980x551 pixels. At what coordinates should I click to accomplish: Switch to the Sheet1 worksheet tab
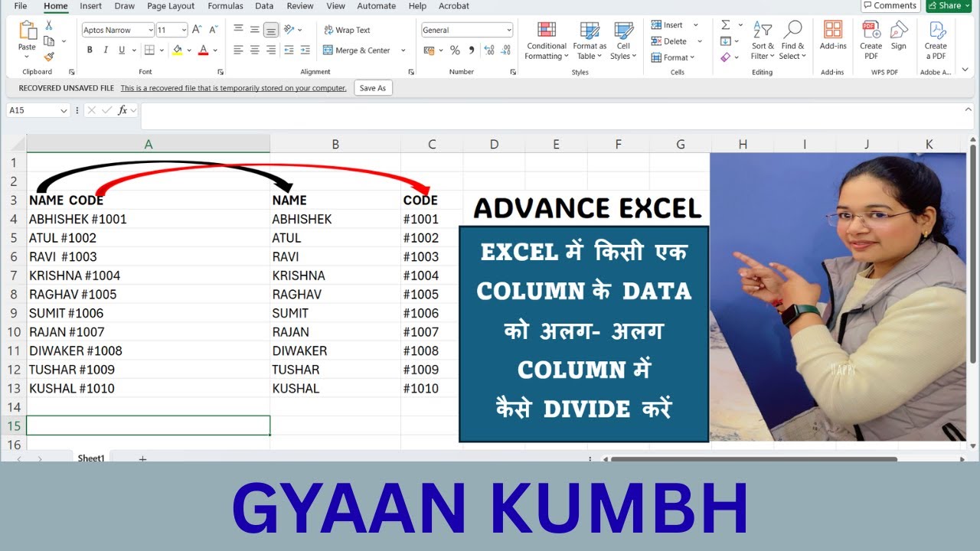pyautogui.click(x=90, y=458)
